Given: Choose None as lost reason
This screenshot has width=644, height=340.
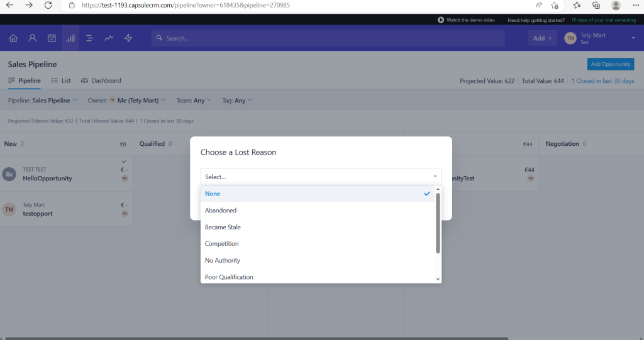Looking at the screenshot, I should click(318, 194).
